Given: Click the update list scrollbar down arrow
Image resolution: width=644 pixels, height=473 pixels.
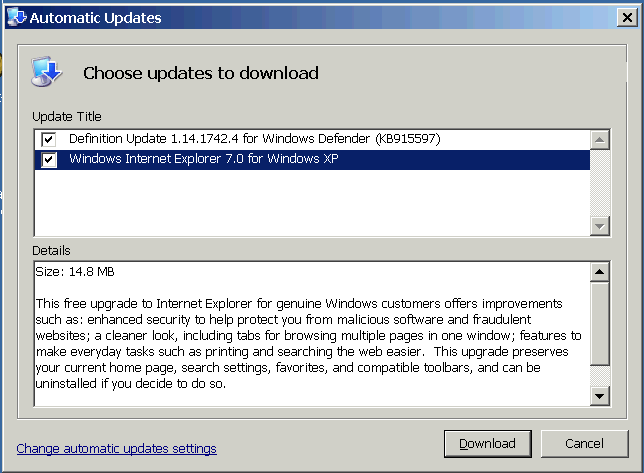Looking at the screenshot, I should pyautogui.click(x=600, y=227).
